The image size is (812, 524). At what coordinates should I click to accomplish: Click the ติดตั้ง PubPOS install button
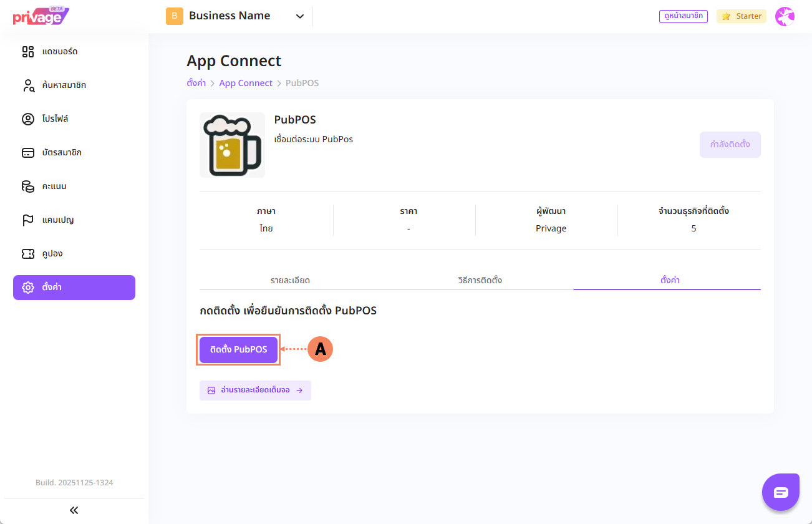pyautogui.click(x=238, y=349)
